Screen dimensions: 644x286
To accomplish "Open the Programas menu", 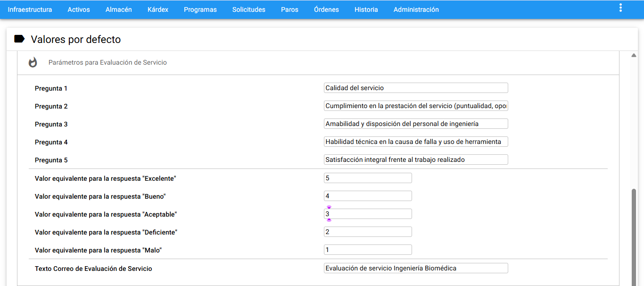I will (200, 9).
